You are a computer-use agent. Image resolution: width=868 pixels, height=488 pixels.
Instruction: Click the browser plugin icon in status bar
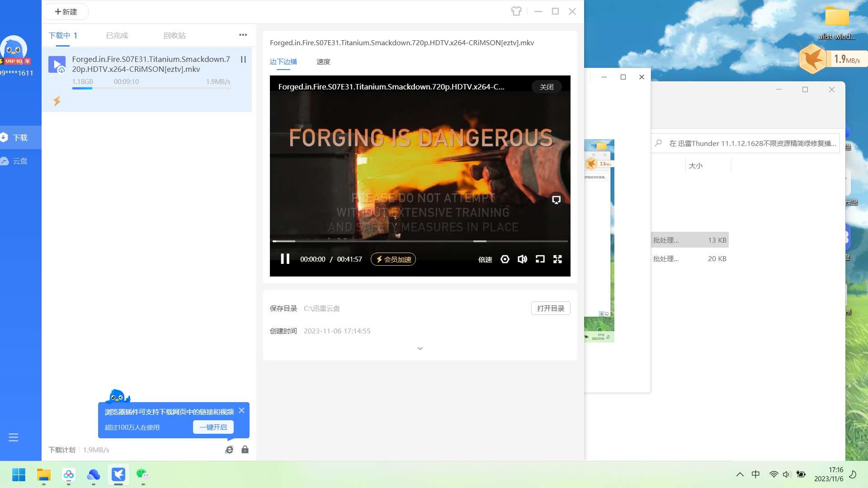[x=229, y=450]
